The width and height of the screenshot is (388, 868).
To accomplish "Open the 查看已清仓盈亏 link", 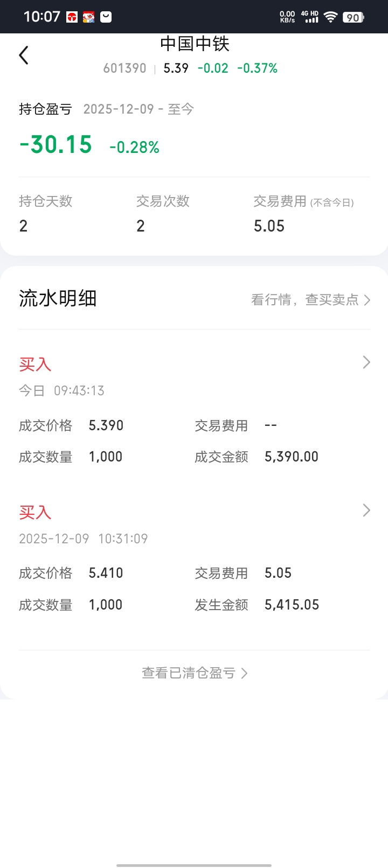I will tap(194, 673).
